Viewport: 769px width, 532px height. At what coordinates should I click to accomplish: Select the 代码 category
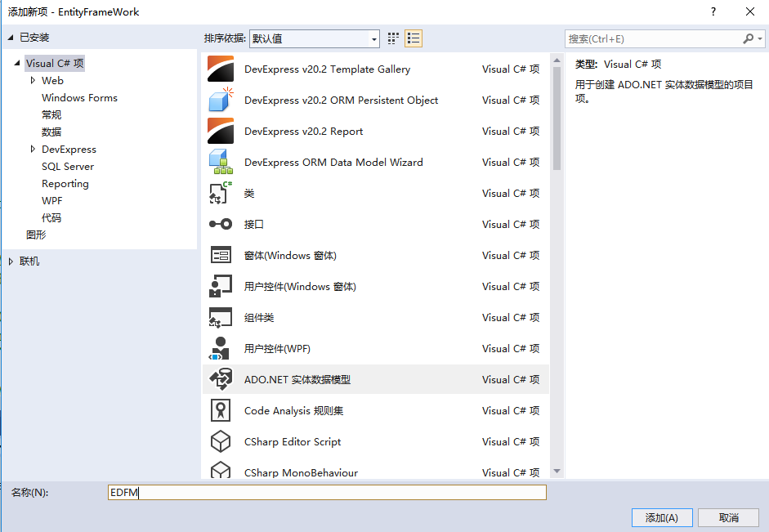pos(51,217)
